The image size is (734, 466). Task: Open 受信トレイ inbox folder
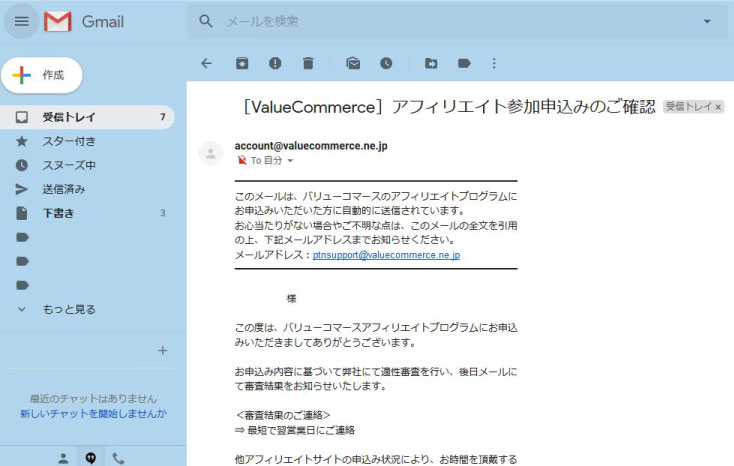(87, 117)
